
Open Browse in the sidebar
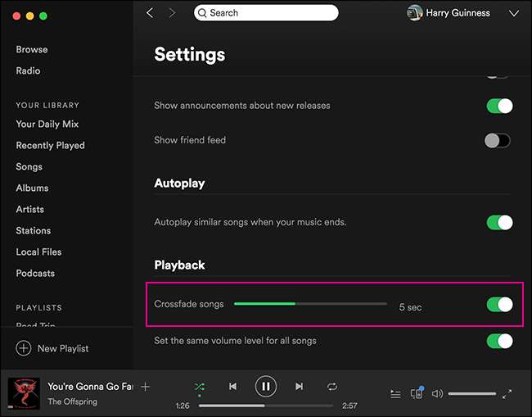32,49
